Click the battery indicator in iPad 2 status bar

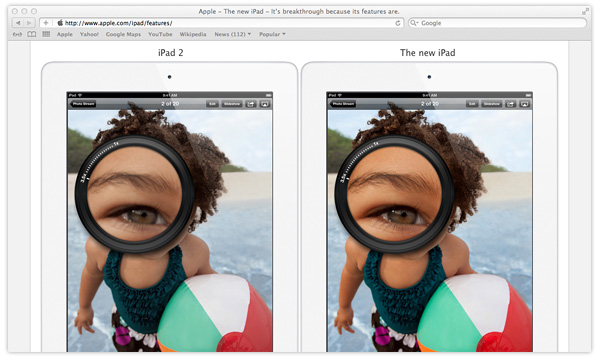268,95
